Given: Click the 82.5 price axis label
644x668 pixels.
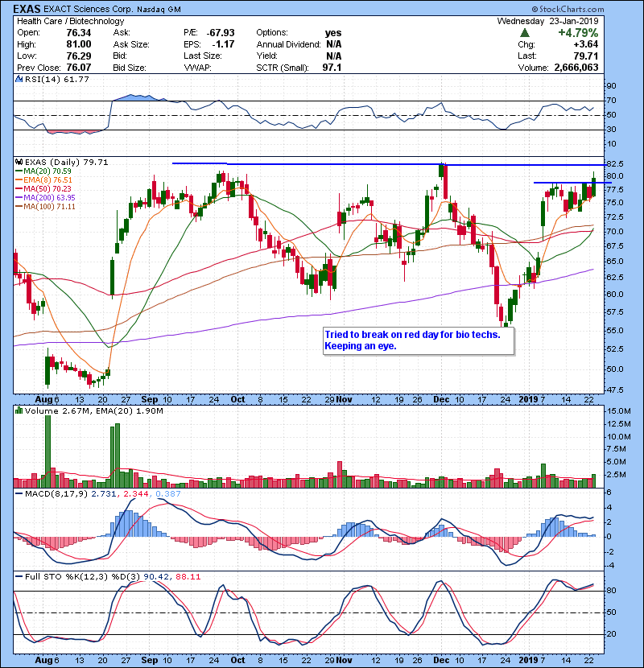Looking at the screenshot, I should [x=615, y=164].
